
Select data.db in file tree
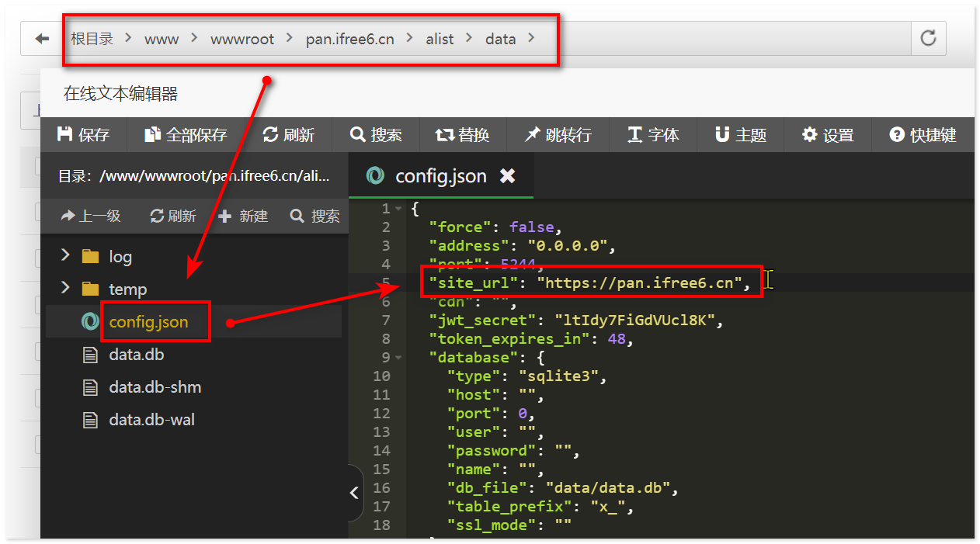click(136, 355)
